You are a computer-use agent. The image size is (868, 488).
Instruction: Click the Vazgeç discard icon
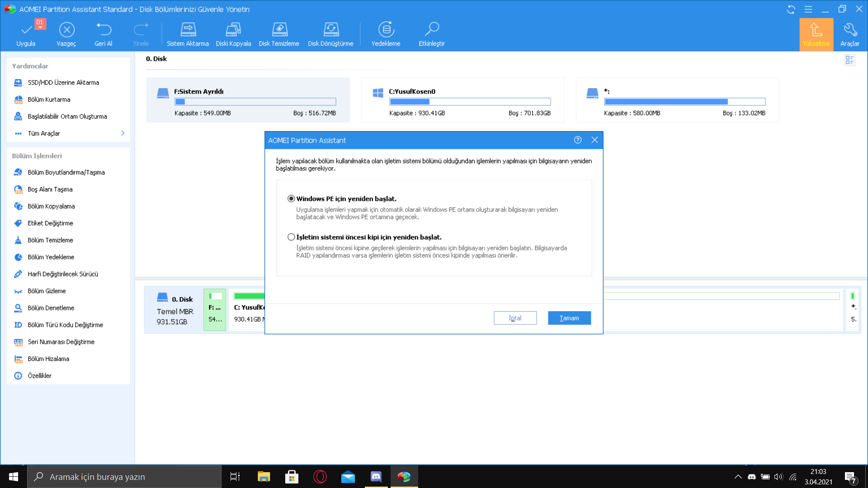[x=66, y=30]
